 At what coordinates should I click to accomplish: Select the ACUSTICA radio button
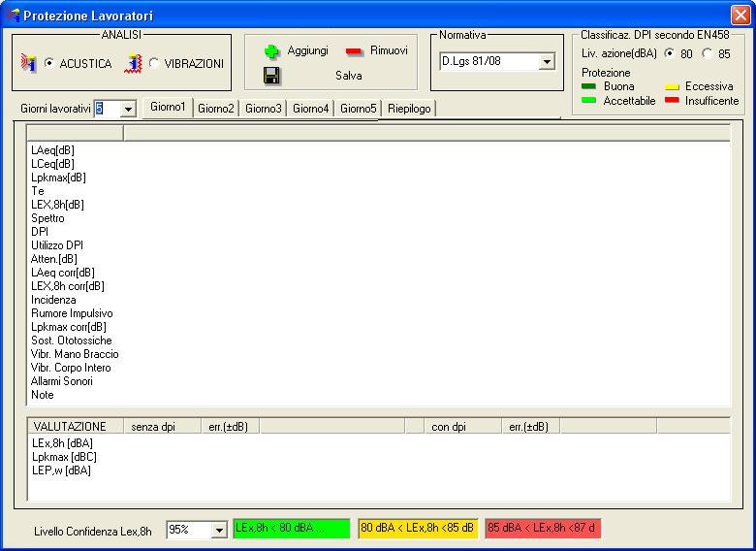[48, 63]
